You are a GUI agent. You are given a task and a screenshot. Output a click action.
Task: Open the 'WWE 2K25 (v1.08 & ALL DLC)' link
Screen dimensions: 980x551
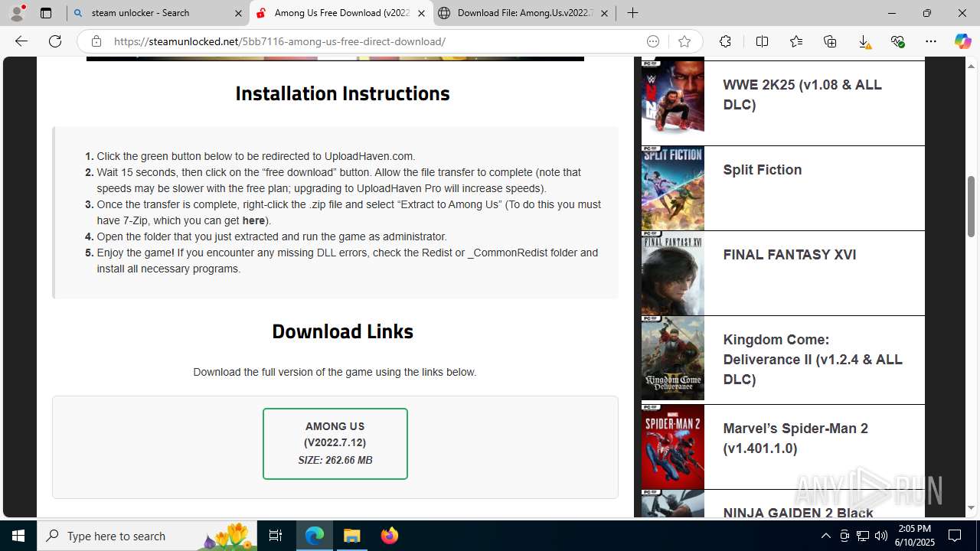(x=802, y=95)
